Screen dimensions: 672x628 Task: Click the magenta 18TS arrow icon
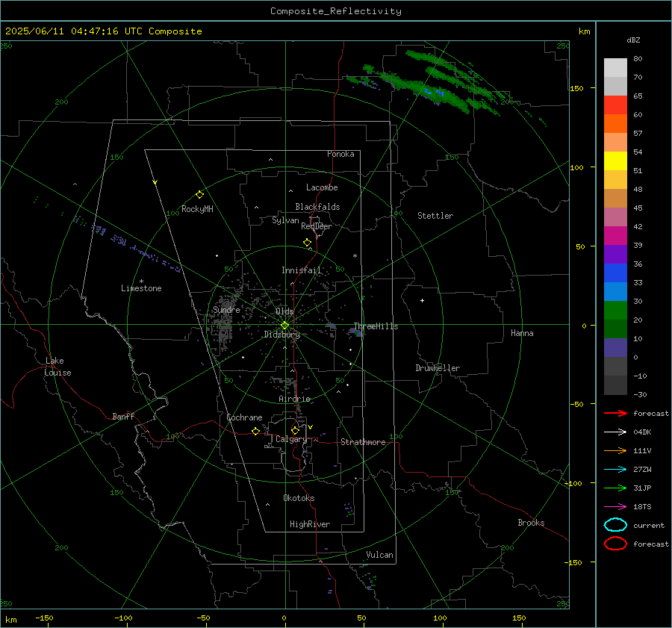pos(615,507)
